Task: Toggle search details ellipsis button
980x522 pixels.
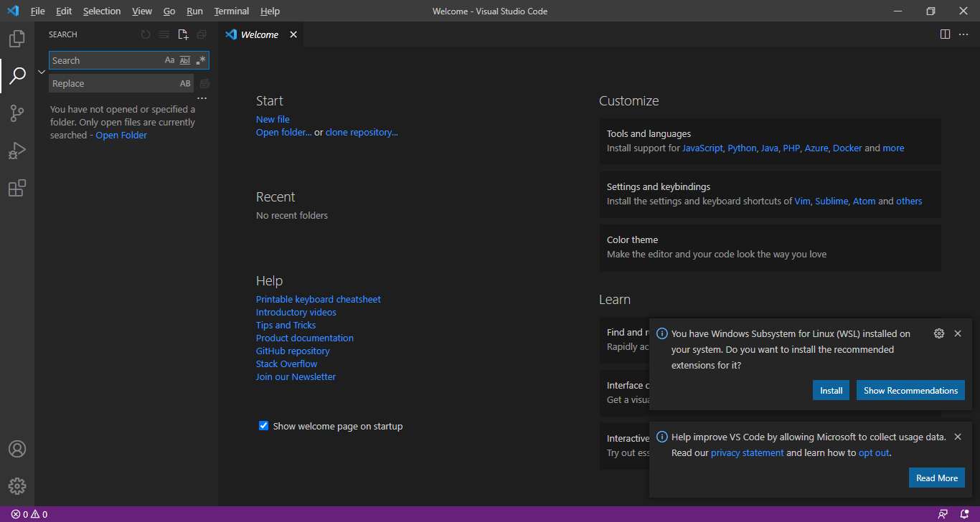Action: click(202, 98)
